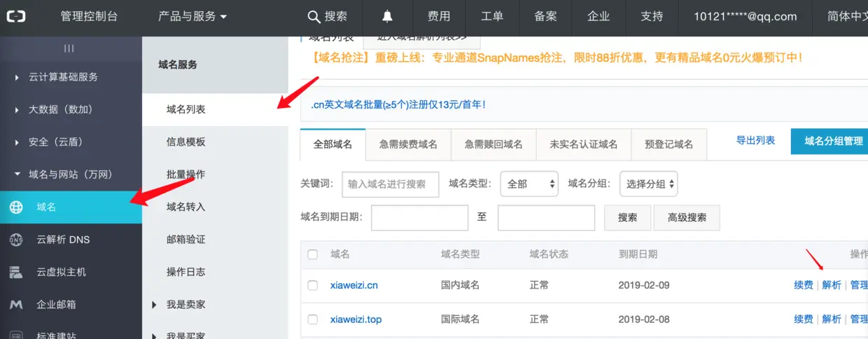Tick the checkbox for xiaweizi.top

click(x=313, y=319)
